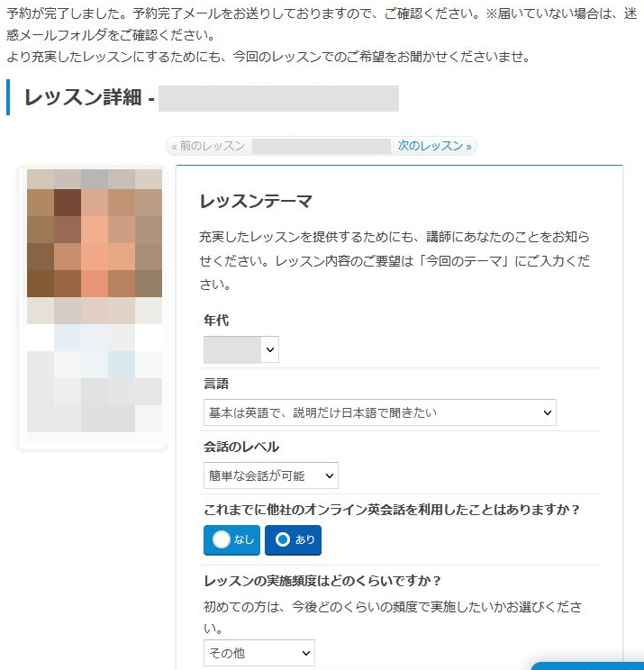This screenshot has height=670, width=644.
Task: Click the white circle in なし button
Action: (222, 539)
